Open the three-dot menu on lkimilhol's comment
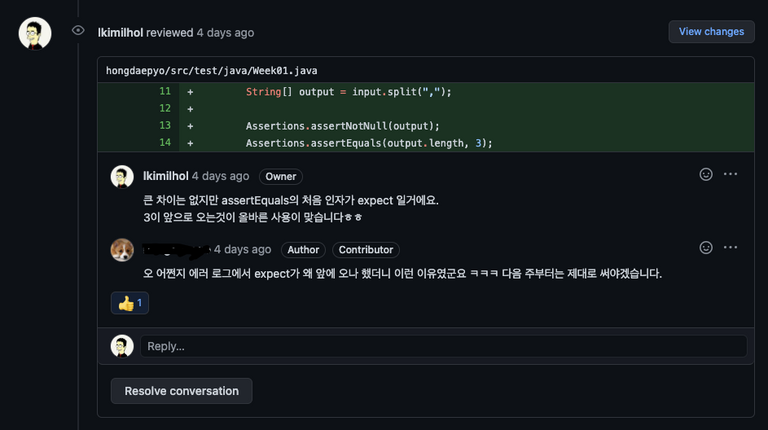Image resolution: width=768 pixels, height=430 pixels. (730, 174)
